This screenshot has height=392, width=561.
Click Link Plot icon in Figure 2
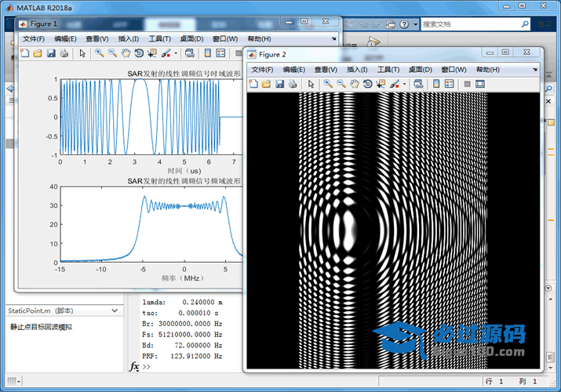(x=418, y=84)
